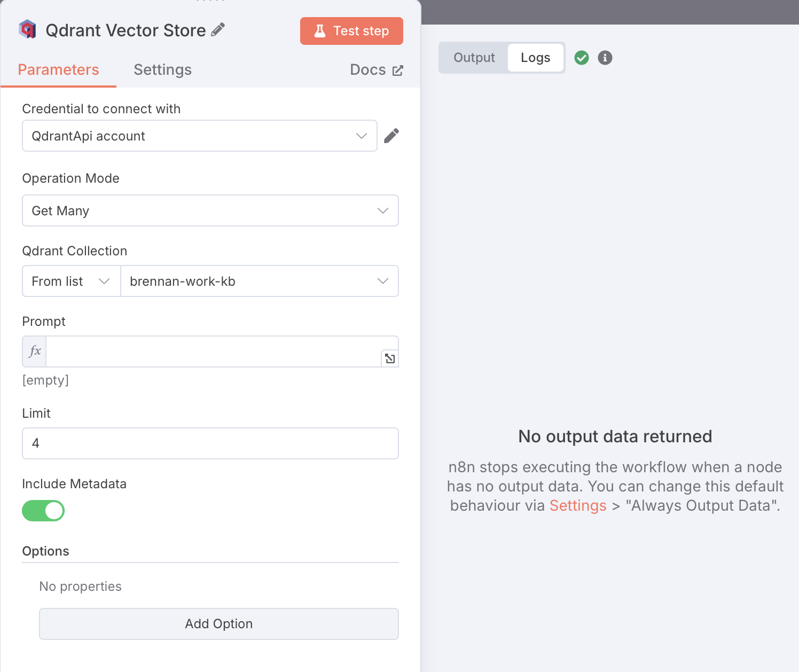Click the green success checkmark icon
The width and height of the screenshot is (799, 672).
[x=582, y=58]
